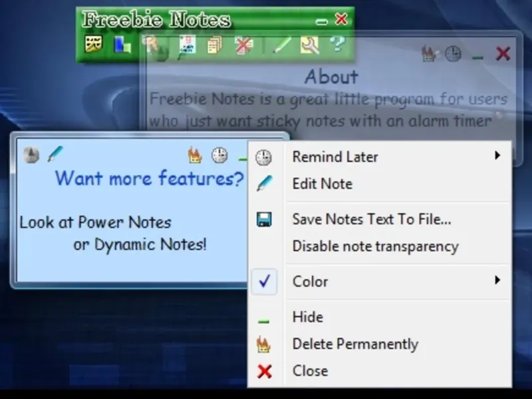Click the green pen icon in toolbar
The width and height of the screenshot is (532, 399).
coord(282,45)
